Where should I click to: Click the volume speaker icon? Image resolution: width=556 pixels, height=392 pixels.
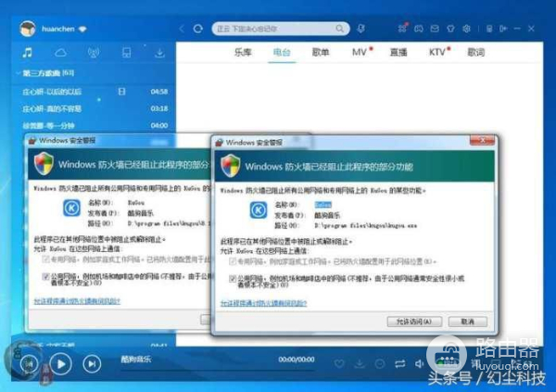[x=419, y=363]
